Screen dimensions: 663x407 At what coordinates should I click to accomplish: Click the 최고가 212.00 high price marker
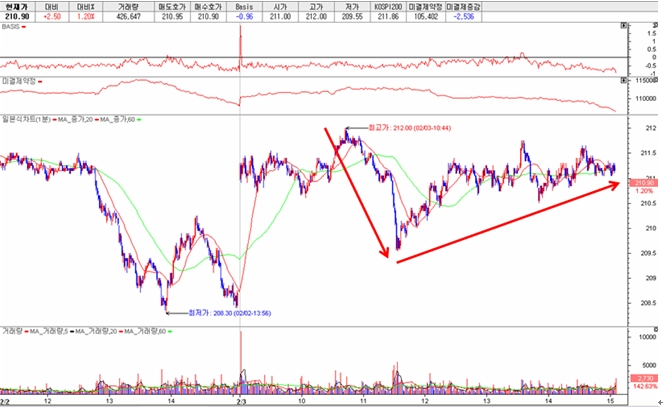pyautogui.click(x=390, y=129)
